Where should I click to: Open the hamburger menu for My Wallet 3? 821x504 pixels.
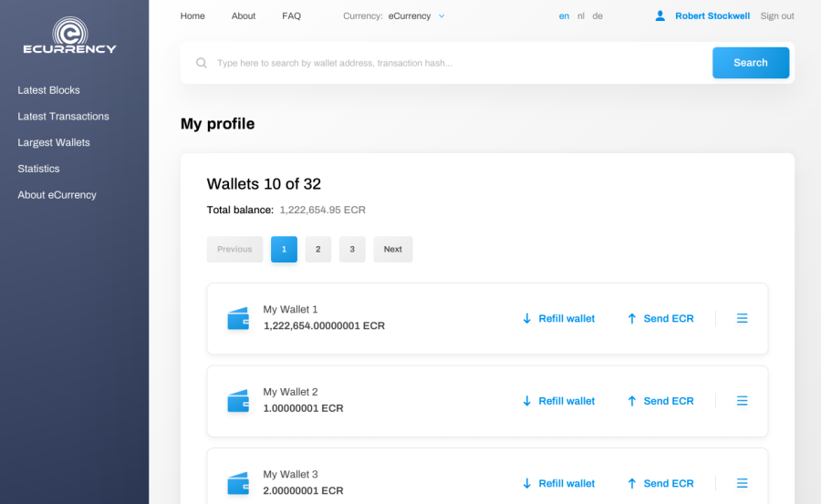(742, 483)
